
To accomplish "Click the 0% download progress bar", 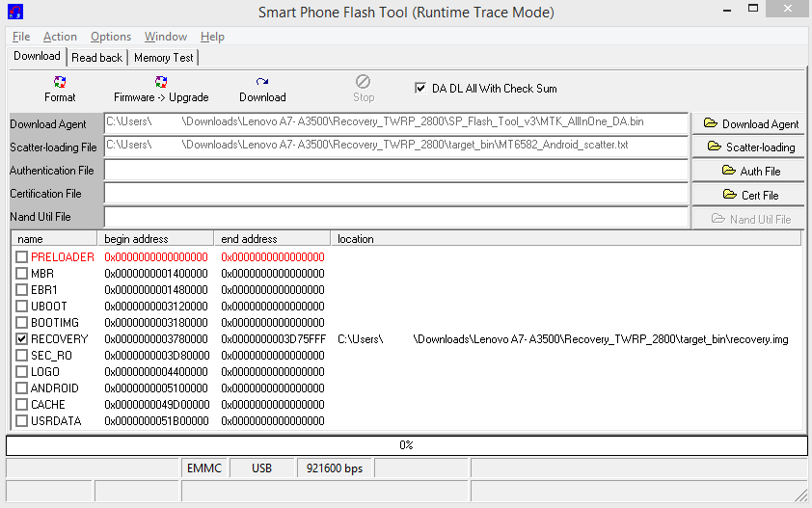I will pyautogui.click(x=406, y=445).
